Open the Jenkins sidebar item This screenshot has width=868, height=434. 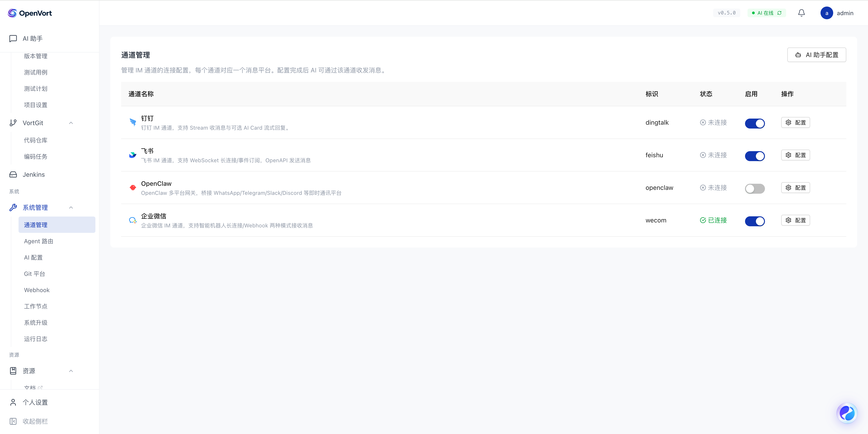tap(34, 174)
